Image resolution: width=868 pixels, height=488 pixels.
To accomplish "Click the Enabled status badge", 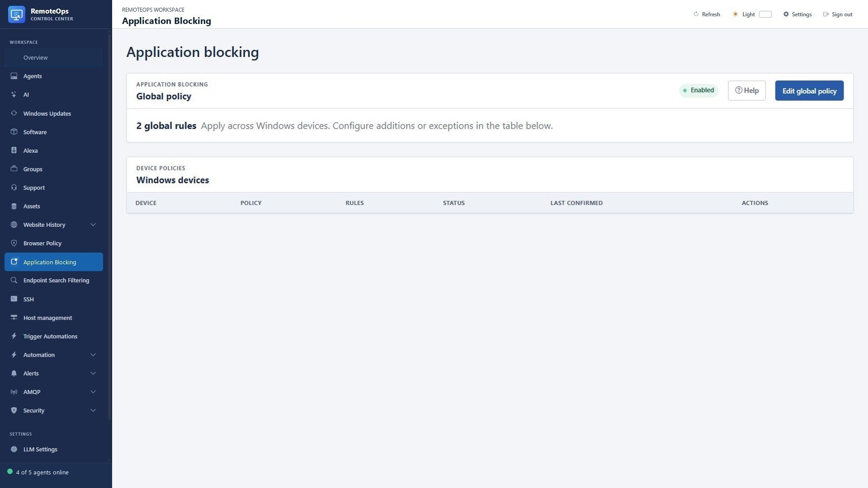I will 699,90.
